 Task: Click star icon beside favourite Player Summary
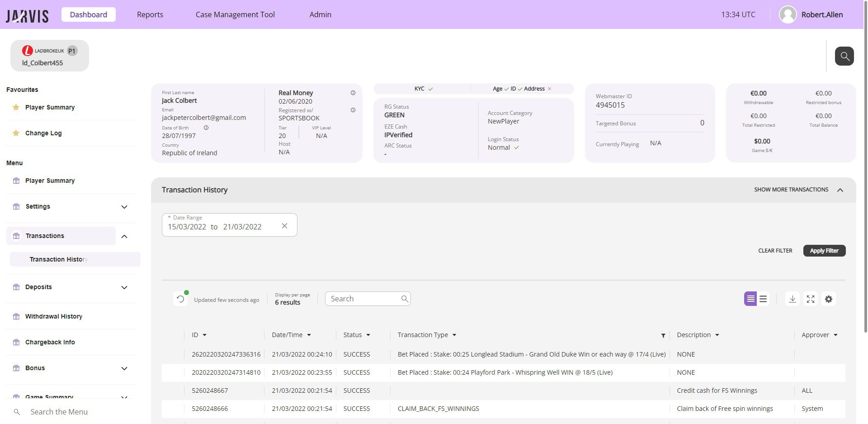16,107
